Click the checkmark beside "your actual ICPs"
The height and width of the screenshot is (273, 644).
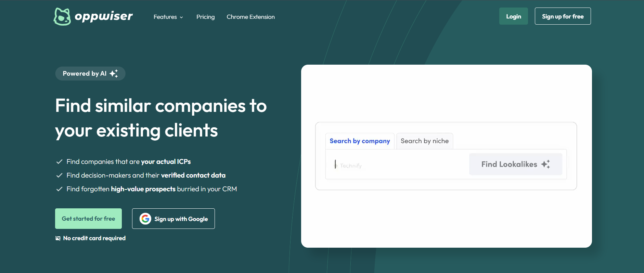(59, 161)
